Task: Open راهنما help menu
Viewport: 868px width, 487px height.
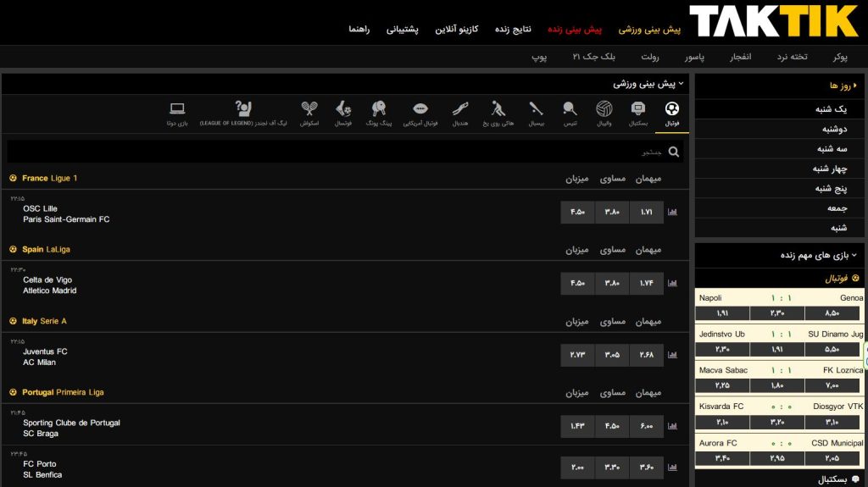Action: [x=359, y=30]
